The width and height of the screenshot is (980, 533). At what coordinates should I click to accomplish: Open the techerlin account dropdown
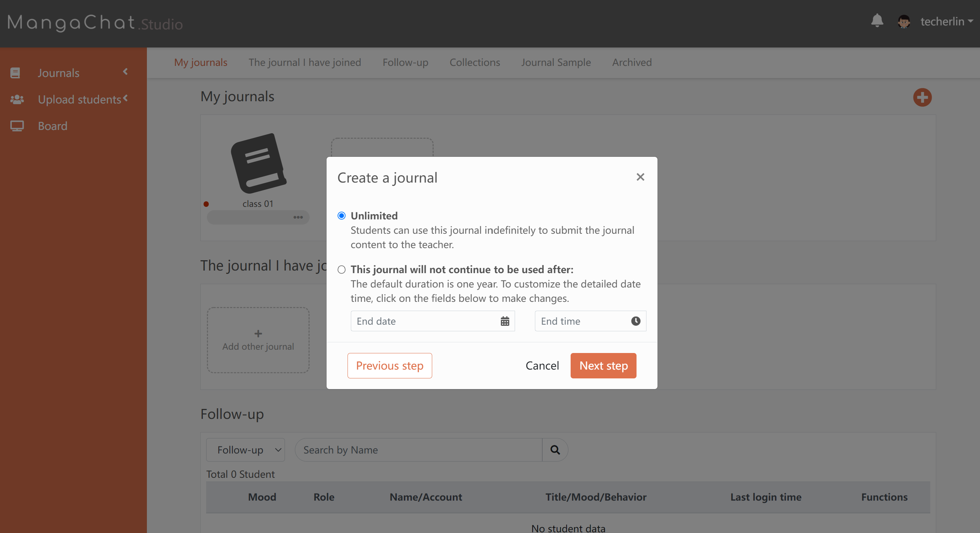(946, 22)
